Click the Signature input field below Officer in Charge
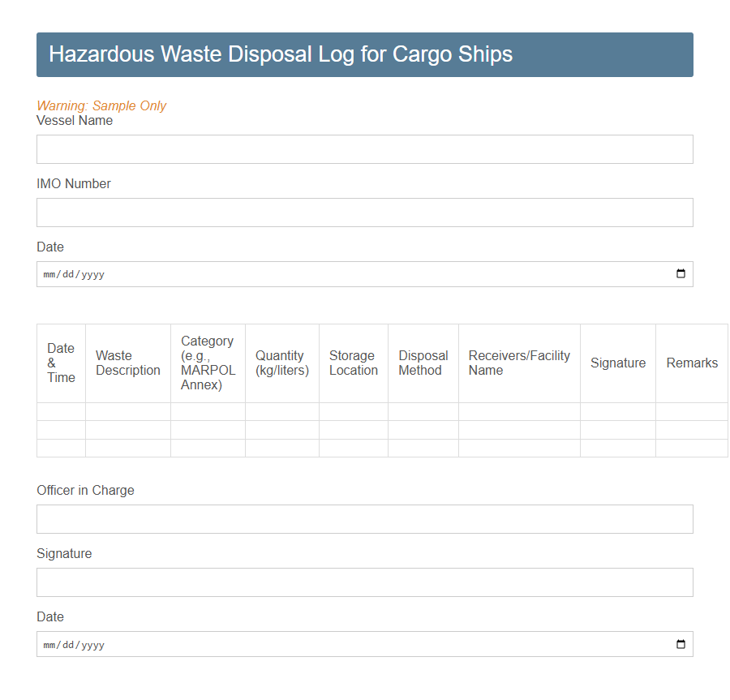Screen dimensions: 730x700 tap(364, 582)
